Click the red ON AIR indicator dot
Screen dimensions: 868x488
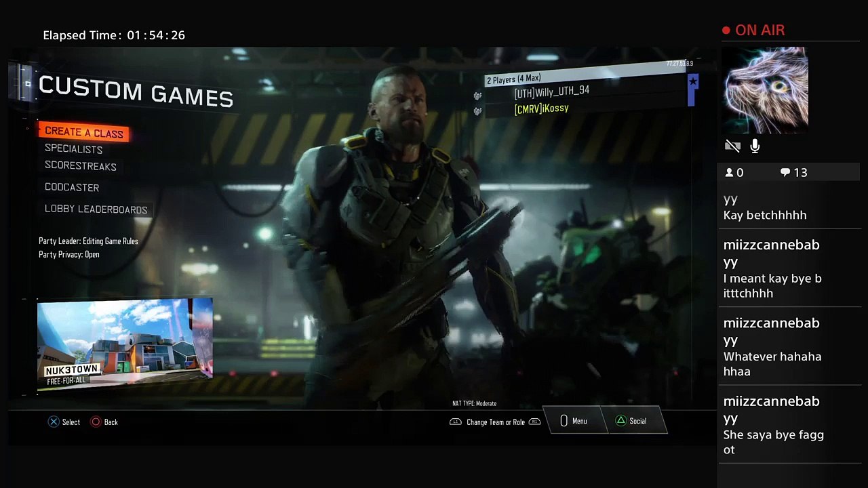click(x=726, y=30)
